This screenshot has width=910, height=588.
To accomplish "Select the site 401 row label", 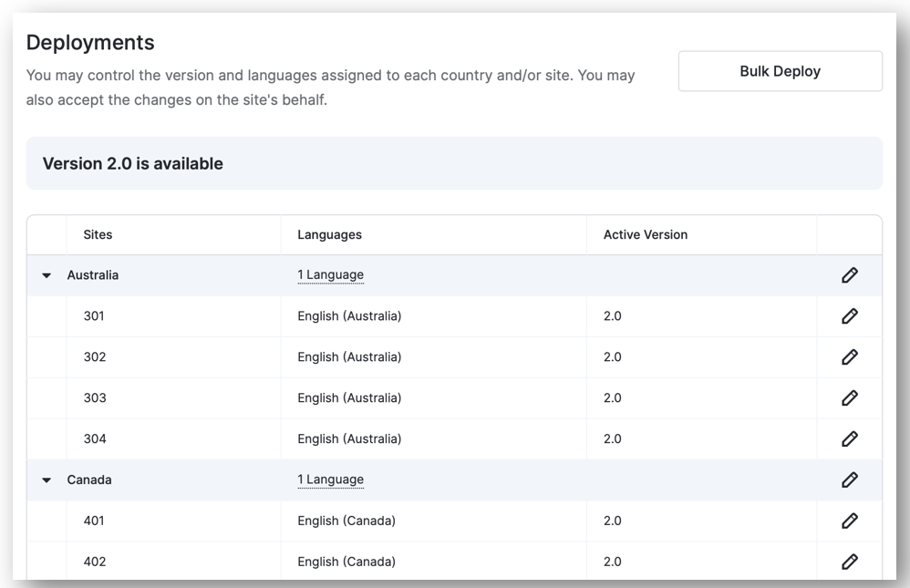I will tap(94, 521).
